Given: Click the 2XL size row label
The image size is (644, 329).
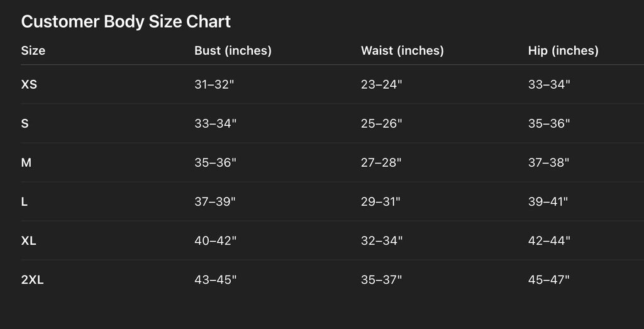Looking at the screenshot, I should [x=33, y=280].
